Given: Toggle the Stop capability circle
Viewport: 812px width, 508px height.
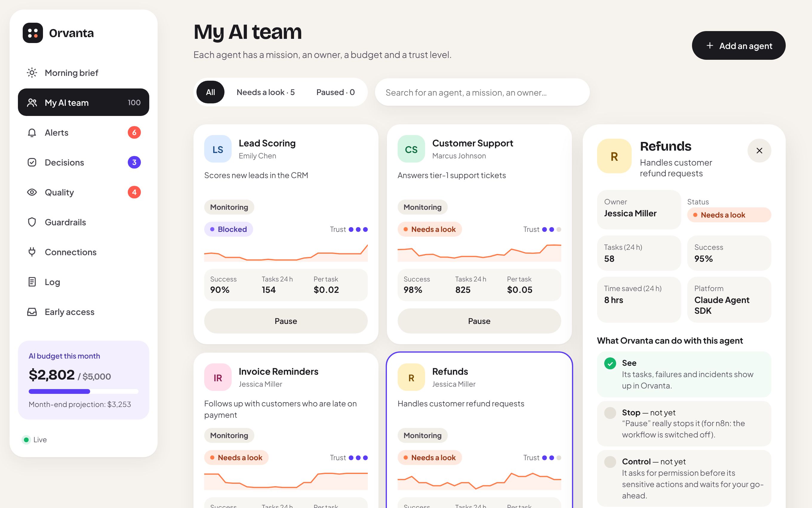Looking at the screenshot, I should pyautogui.click(x=610, y=413).
